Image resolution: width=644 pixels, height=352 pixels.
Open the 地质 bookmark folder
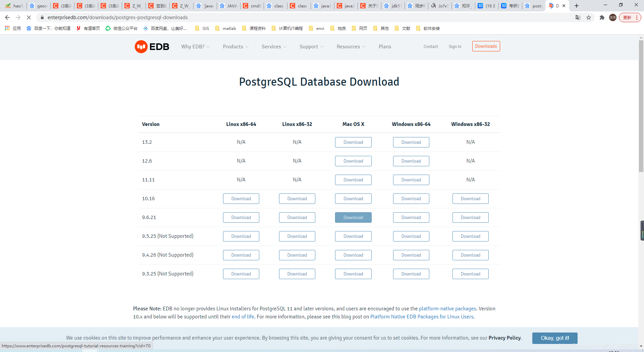(x=338, y=28)
